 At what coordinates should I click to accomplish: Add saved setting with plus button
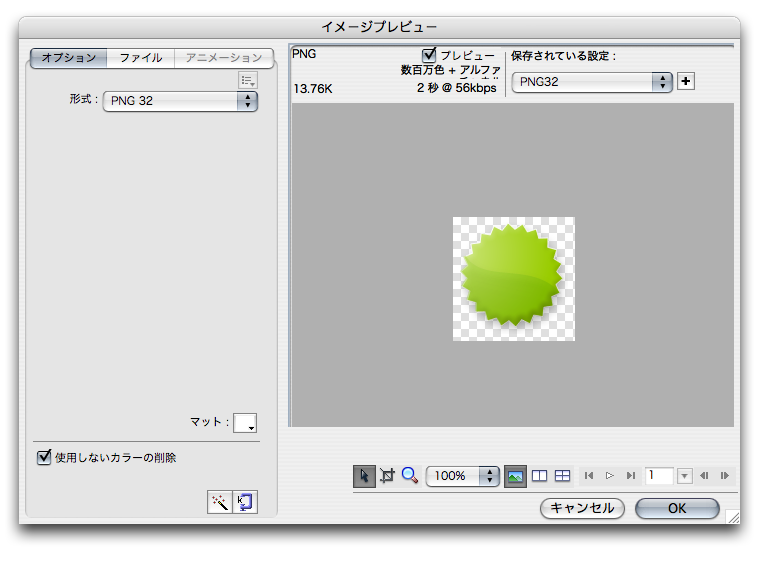pos(685,82)
